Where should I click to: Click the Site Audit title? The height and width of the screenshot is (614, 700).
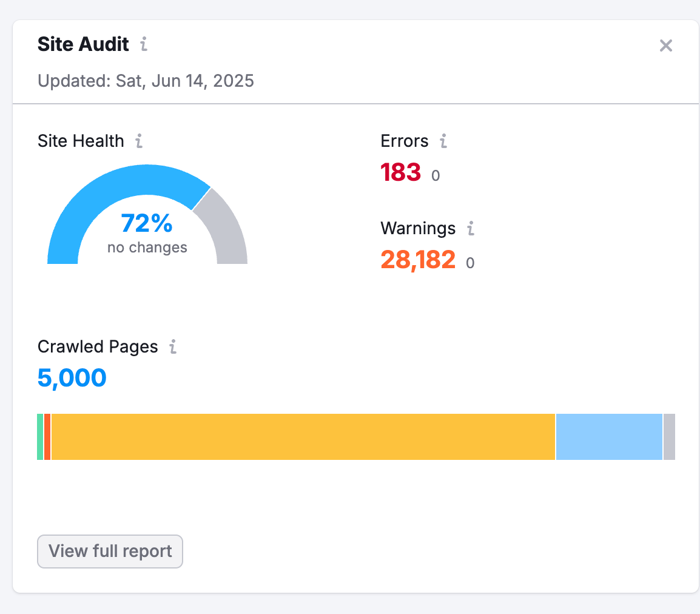click(83, 44)
